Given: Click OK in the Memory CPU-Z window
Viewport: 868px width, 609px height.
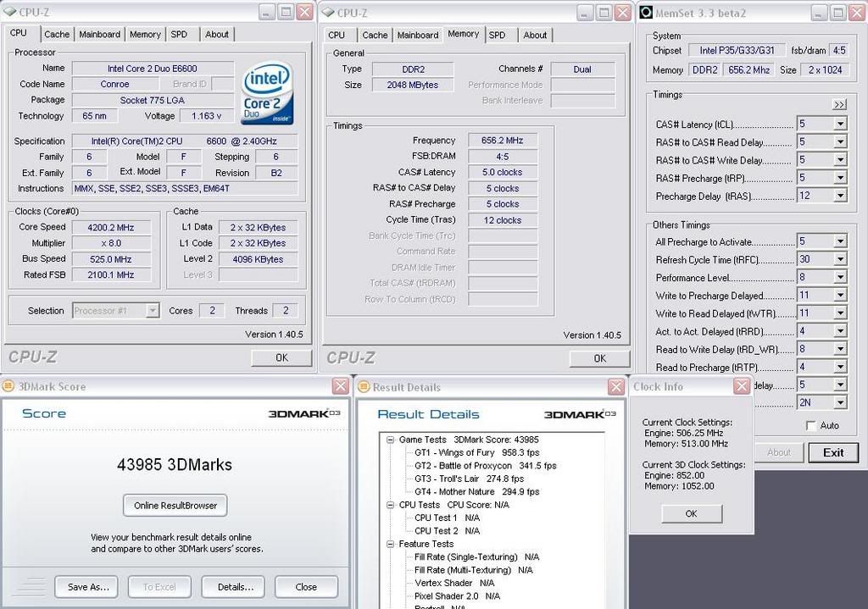Looking at the screenshot, I should tap(600, 358).
